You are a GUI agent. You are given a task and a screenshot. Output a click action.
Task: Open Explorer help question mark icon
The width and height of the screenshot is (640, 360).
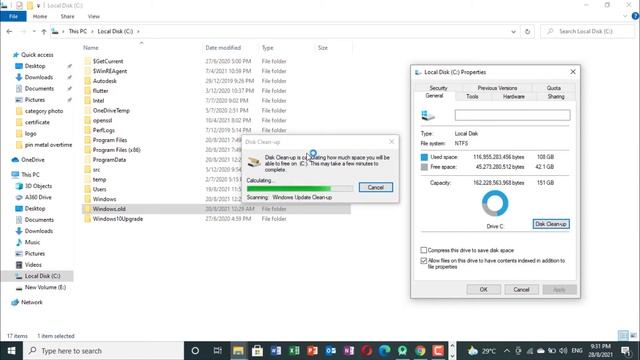point(635,16)
